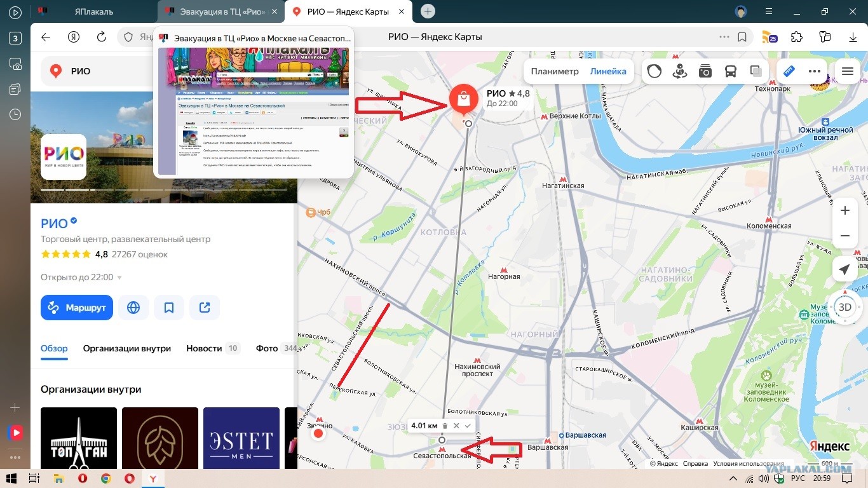This screenshot has width=868, height=488.
Task: Select the Обзор tab
Action: point(54,348)
